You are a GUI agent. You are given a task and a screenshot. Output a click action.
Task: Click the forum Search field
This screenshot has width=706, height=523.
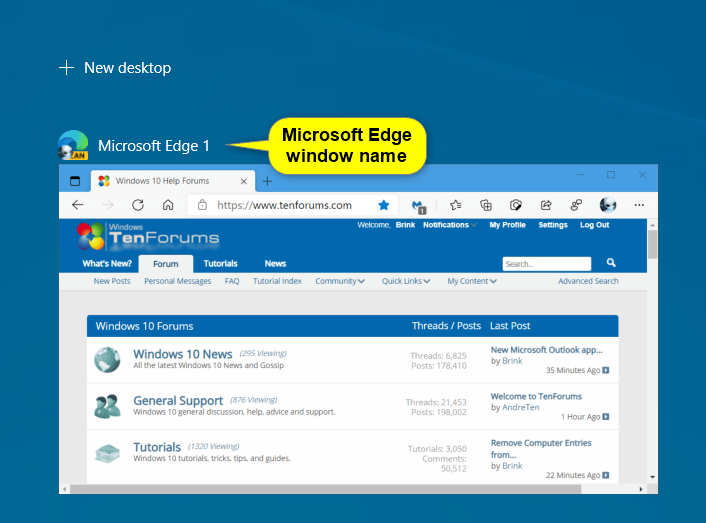[547, 264]
